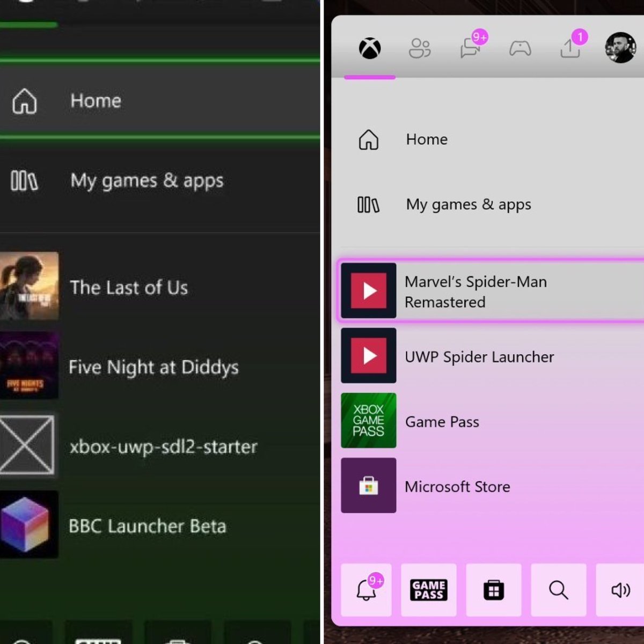This screenshot has height=644, width=644.
Task: Open notifications bell with 9+ badge
Action: [x=367, y=590]
